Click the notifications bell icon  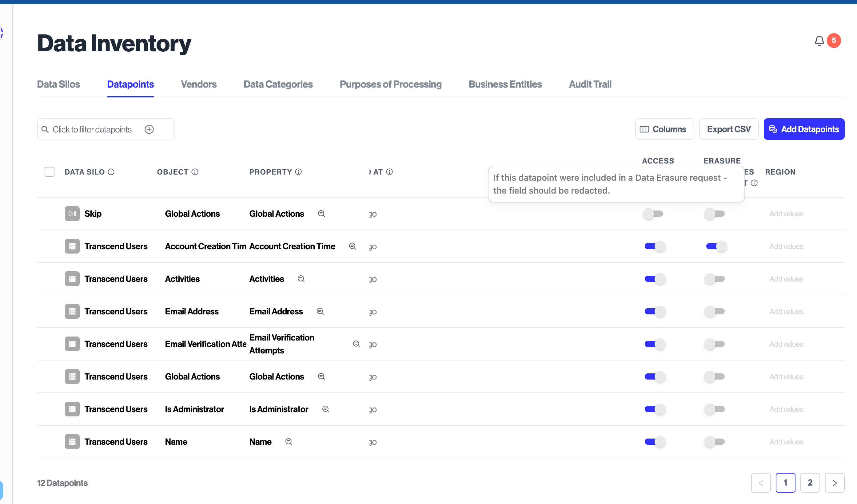point(819,41)
